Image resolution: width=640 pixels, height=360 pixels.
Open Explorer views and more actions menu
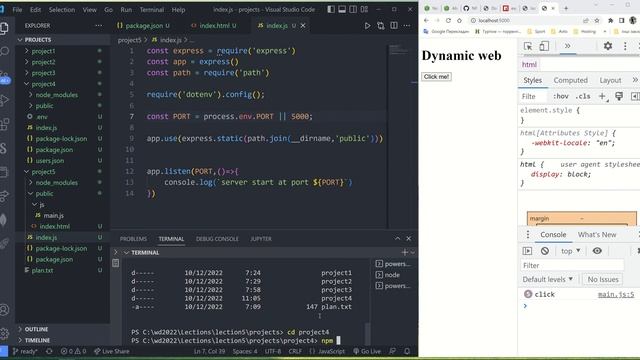pyautogui.click(x=98, y=26)
